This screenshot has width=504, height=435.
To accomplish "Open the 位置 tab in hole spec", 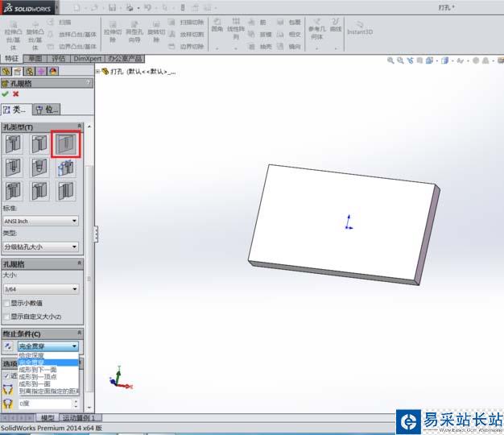I will click(46, 110).
